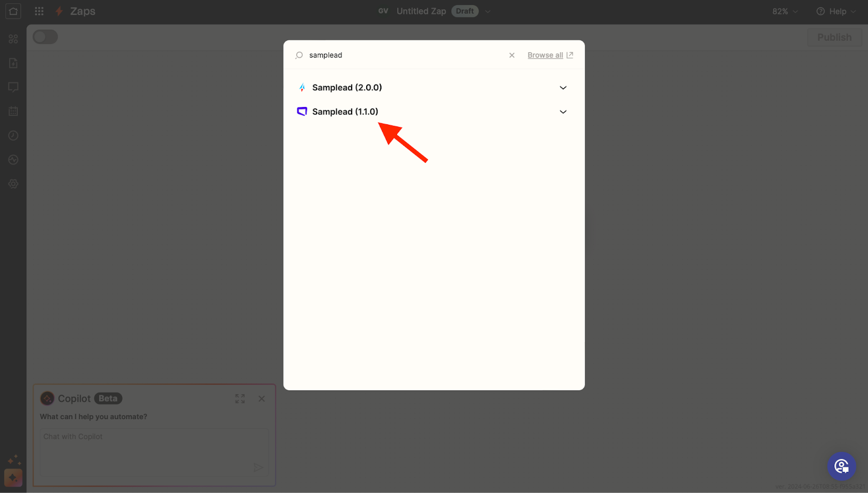Select Samplead (1.1.0) from results
868x493 pixels.
(x=433, y=111)
